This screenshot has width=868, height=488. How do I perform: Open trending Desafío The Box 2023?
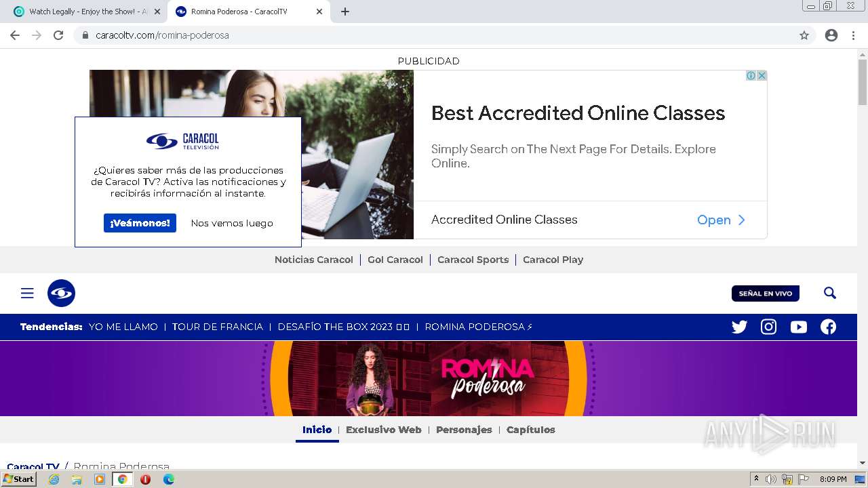pos(344,327)
